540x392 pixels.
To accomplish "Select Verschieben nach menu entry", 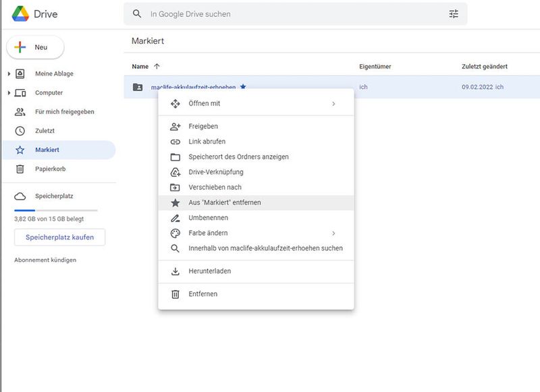I will (x=215, y=188).
